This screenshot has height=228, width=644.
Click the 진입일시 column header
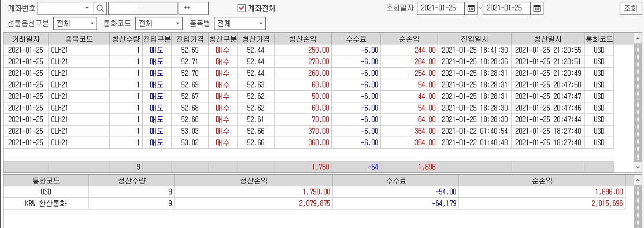point(475,39)
